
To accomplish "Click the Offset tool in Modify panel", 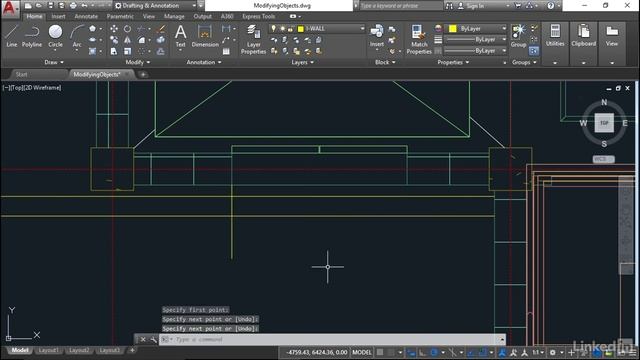I will click(160, 51).
